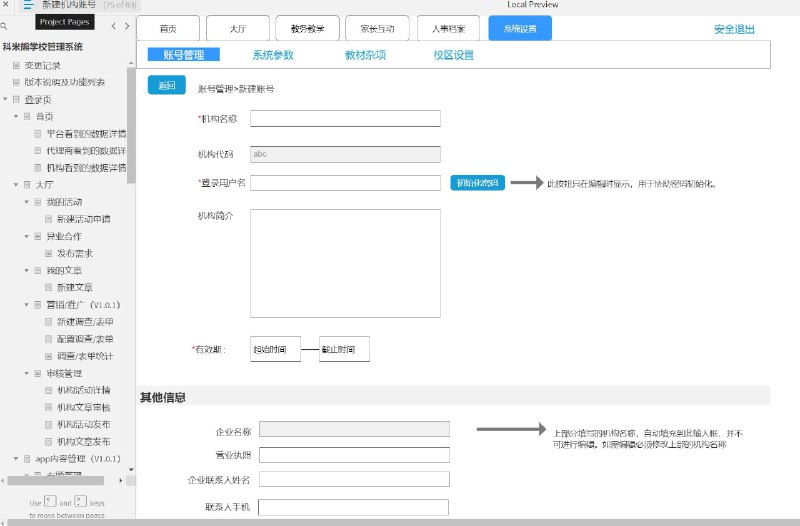The width and height of the screenshot is (800, 526).
Task: Click the disabled 机构代码 field
Action: pos(345,154)
